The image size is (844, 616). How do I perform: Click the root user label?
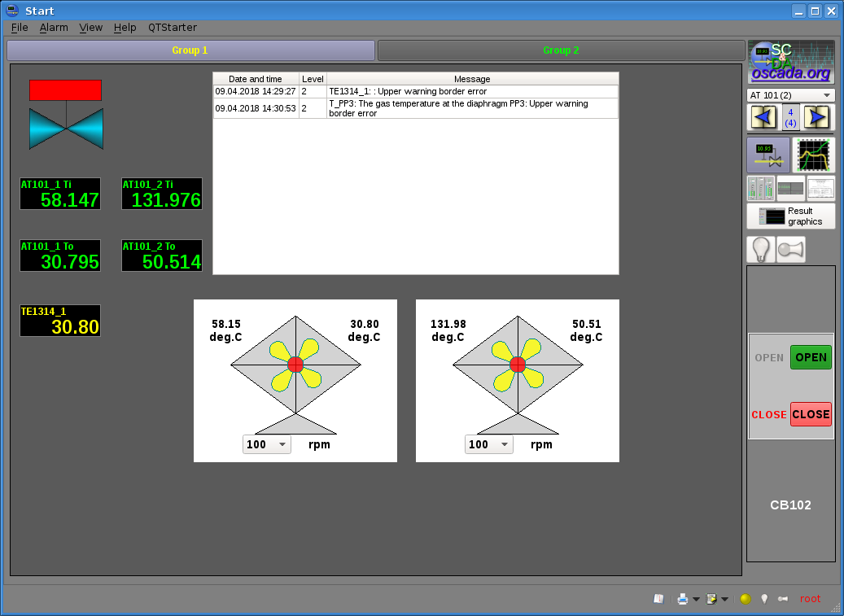810,599
